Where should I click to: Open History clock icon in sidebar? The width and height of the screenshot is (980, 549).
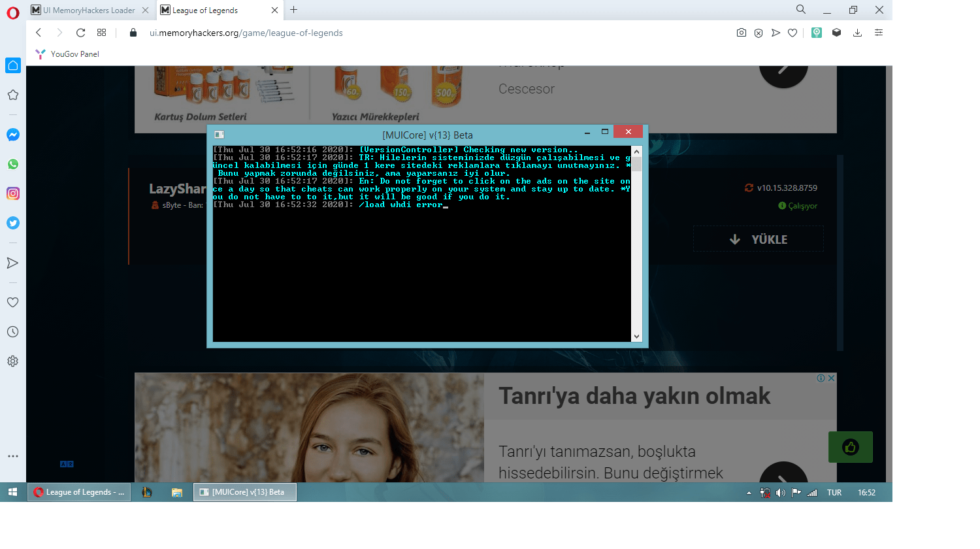[12, 332]
